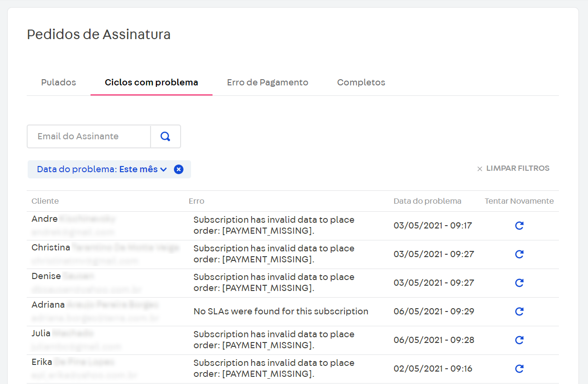Retry the failed order for Julia

click(519, 340)
